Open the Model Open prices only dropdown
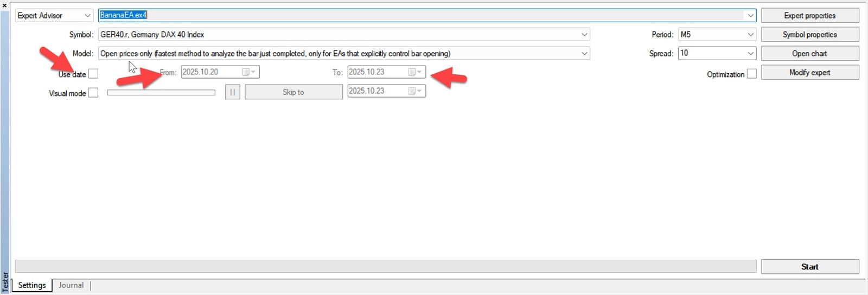 click(584, 54)
